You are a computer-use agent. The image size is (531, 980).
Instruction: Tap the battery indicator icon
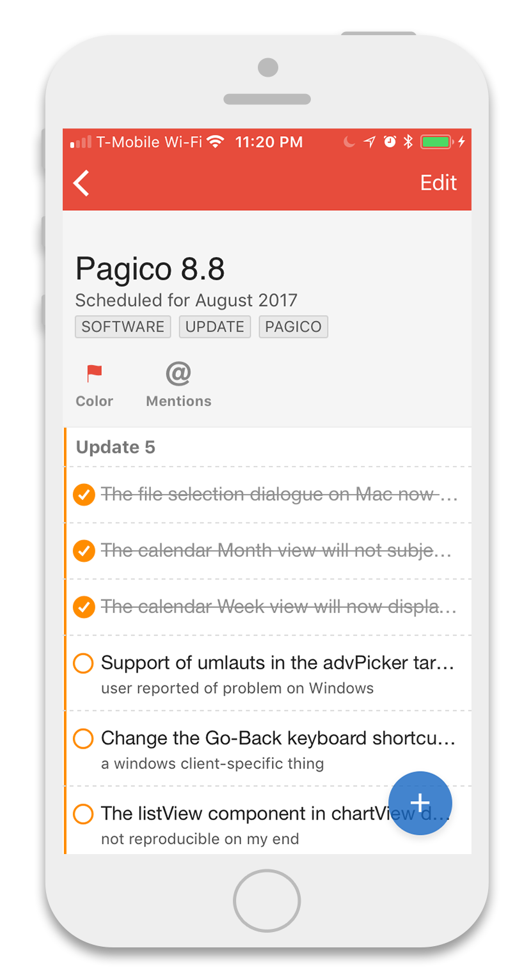(437, 142)
